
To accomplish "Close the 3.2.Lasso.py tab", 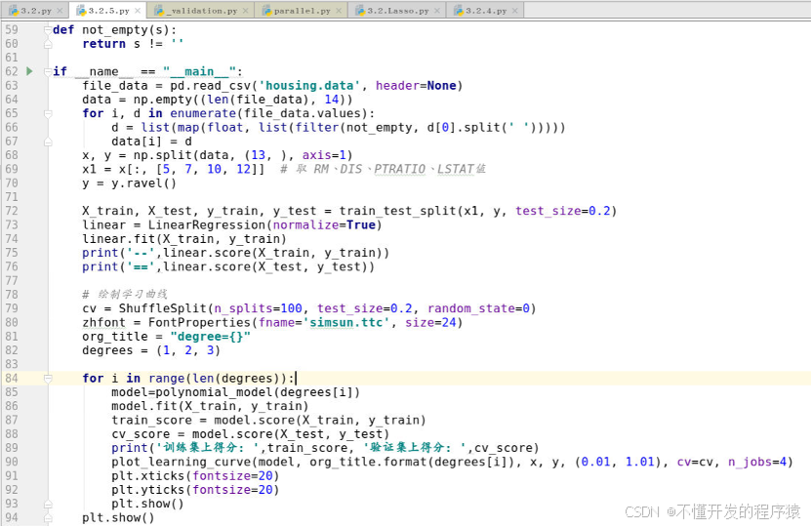I will [x=437, y=11].
